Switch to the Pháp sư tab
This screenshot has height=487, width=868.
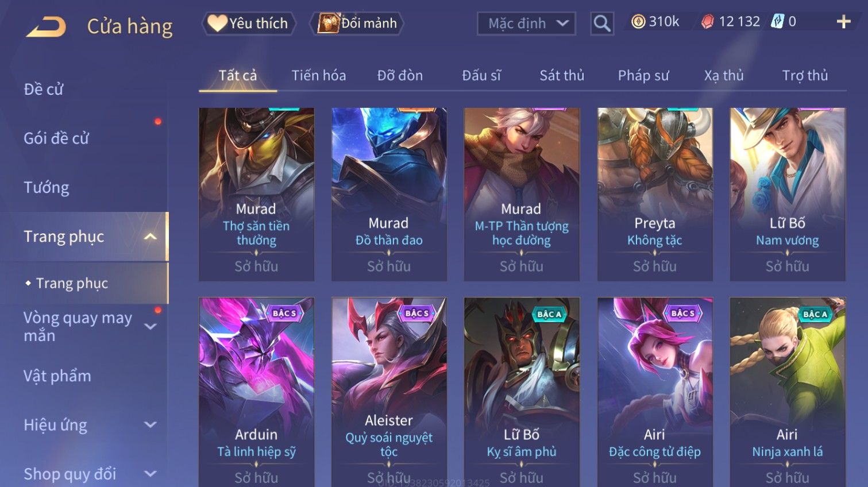coord(643,75)
